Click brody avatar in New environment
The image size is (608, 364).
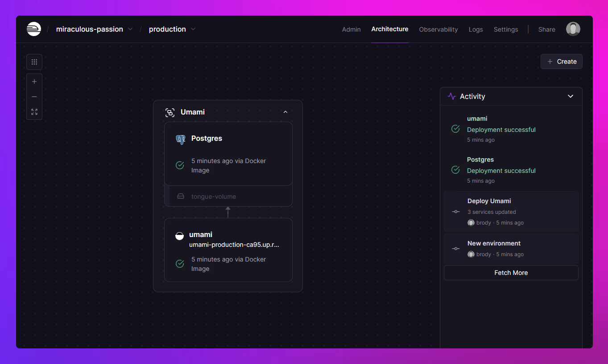coord(471,254)
